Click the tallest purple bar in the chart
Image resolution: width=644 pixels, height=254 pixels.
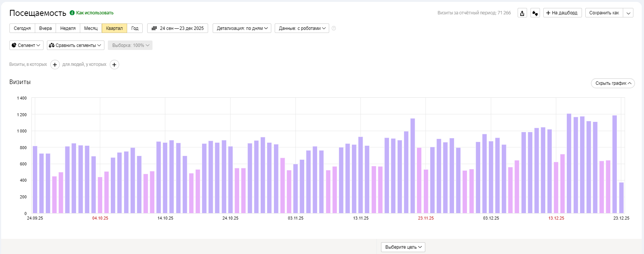pos(569,163)
